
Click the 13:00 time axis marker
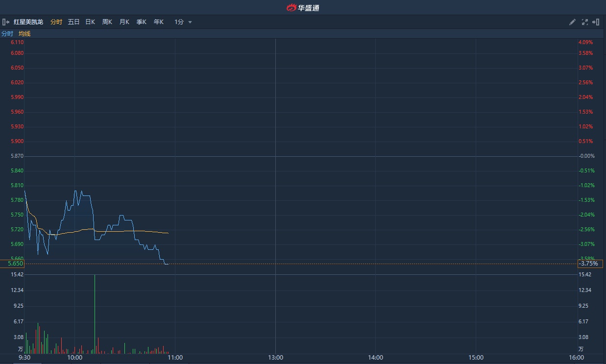(275, 358)
